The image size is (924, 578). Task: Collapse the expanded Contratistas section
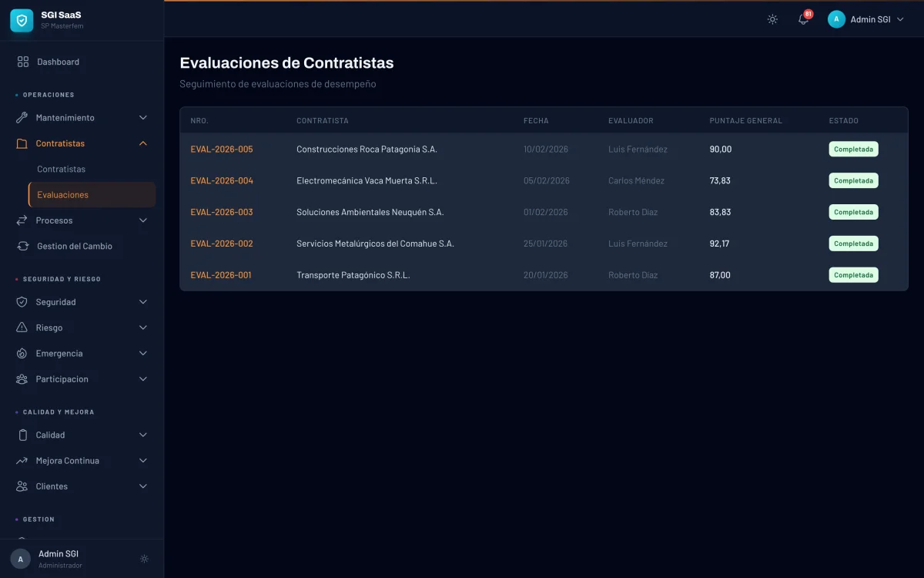point(142,143)
